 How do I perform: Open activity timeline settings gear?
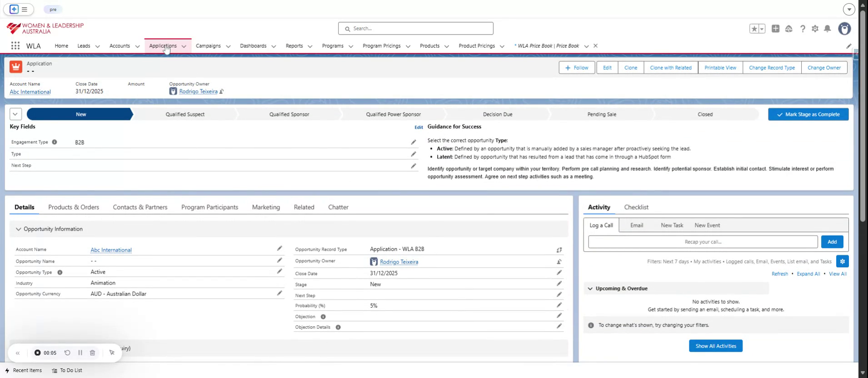tap(843, 261)
